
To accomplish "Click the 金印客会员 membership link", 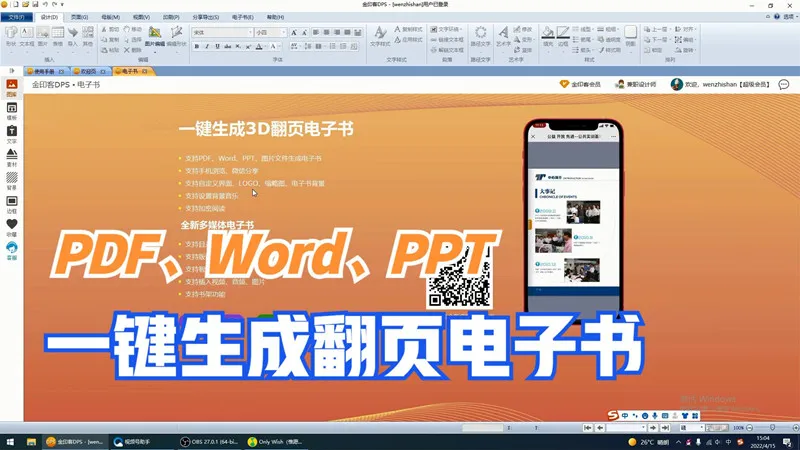I will (x=580, y=84).
